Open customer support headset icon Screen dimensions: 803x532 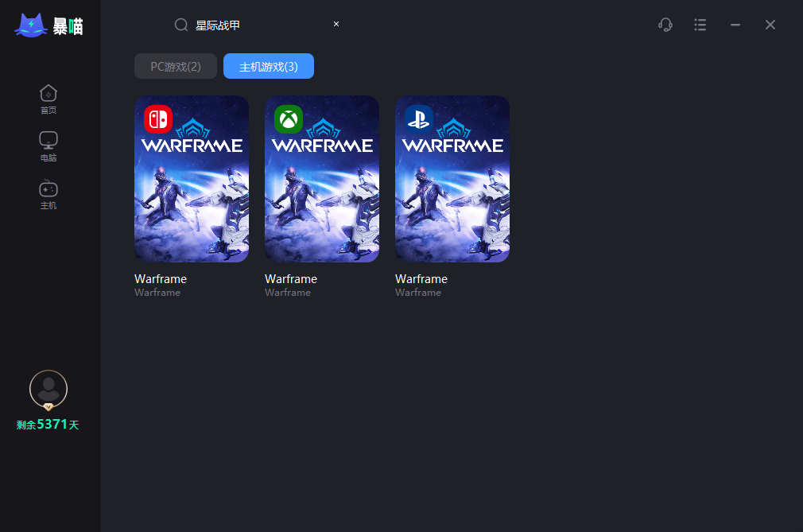[x=665, y=25]
